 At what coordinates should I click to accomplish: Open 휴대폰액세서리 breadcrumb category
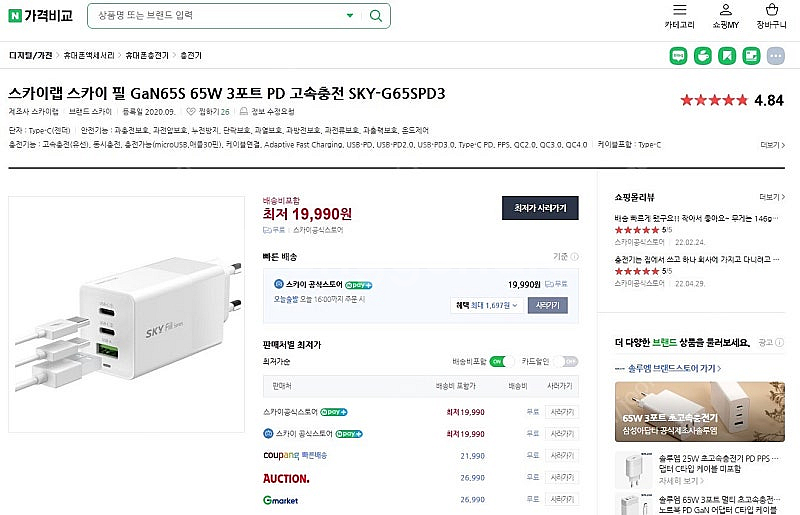pyautogui.click(x=90, y=55)
